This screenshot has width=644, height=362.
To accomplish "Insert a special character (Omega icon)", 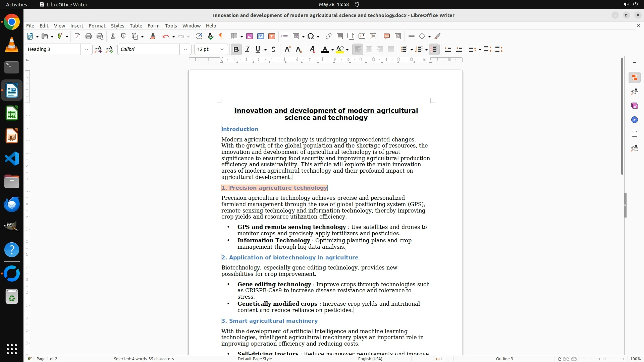I will [311, 36].
